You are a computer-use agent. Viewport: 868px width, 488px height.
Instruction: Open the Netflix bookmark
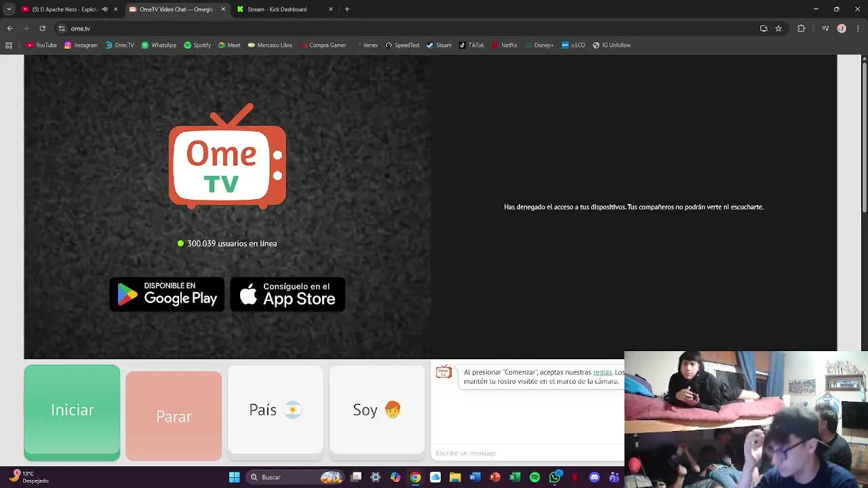pyautogui.click(x=505, y=45)
